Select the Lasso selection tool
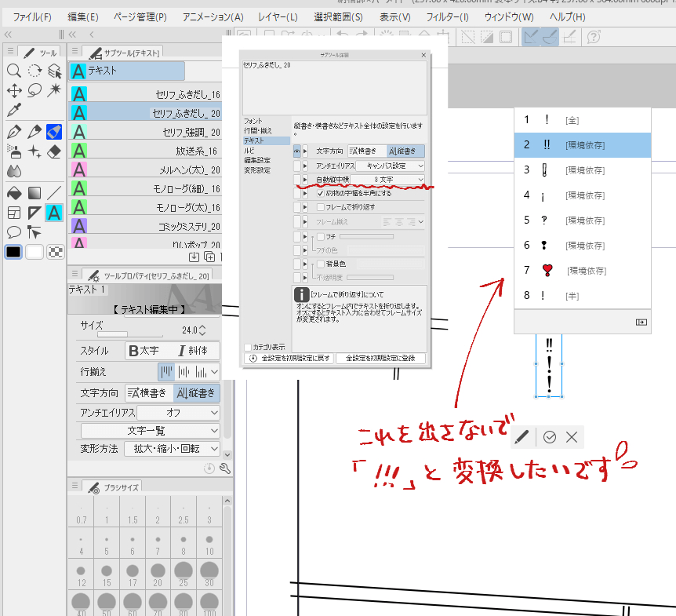 34,90
